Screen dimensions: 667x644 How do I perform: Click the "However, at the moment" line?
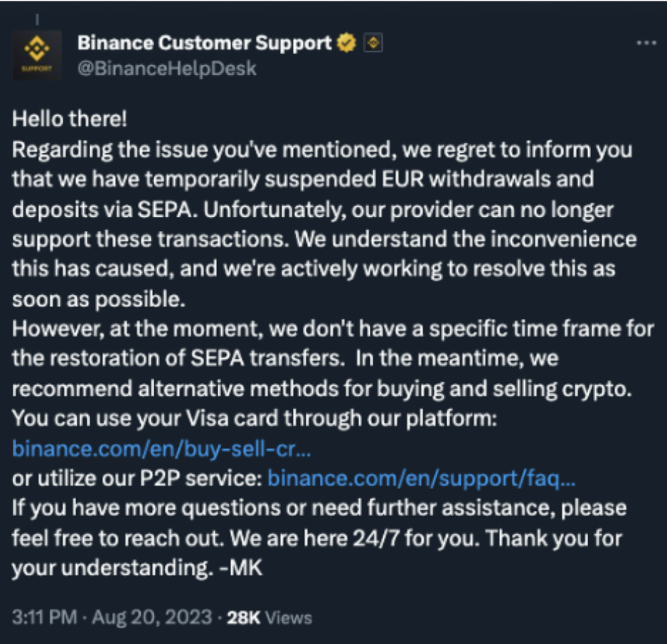332,329
